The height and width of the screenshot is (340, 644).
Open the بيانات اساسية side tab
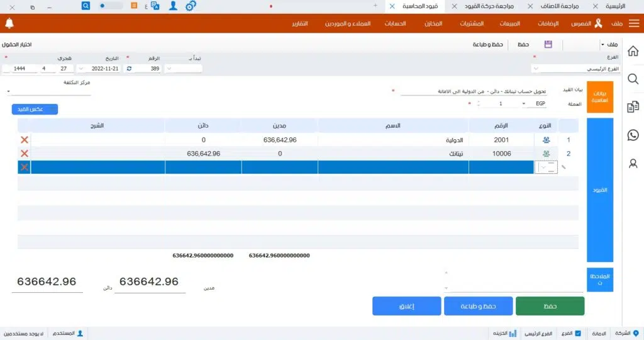[x=599, y=97]
